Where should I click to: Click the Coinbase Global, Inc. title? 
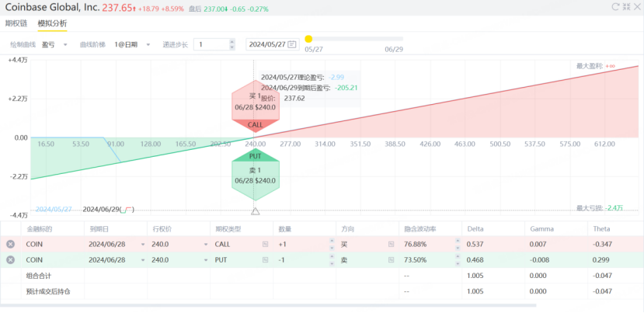52,7
